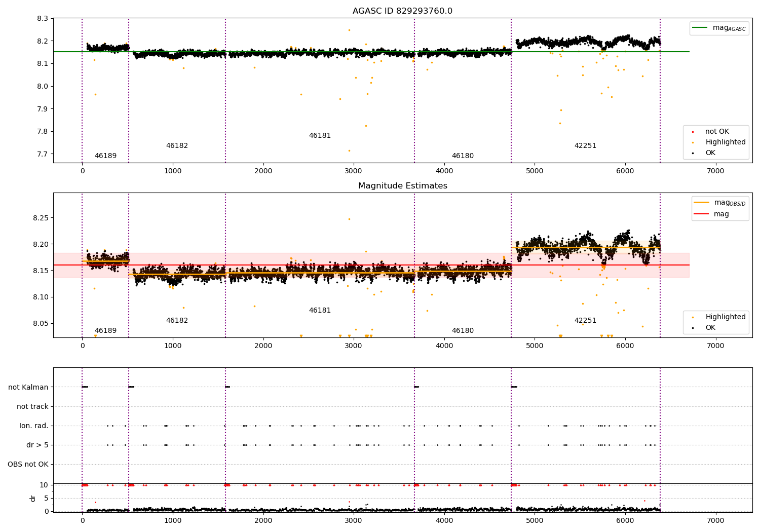Image resolution: width=760 pixels, height=532 pixels.
Task: Click the orange mag OBSID legend line
Action: [702, 203]
